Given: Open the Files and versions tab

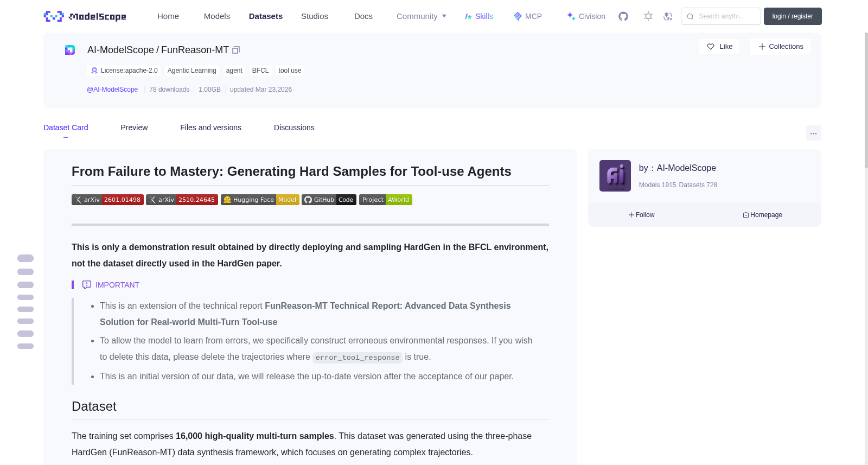Looking at the screenshot, I should coord(210,128).
